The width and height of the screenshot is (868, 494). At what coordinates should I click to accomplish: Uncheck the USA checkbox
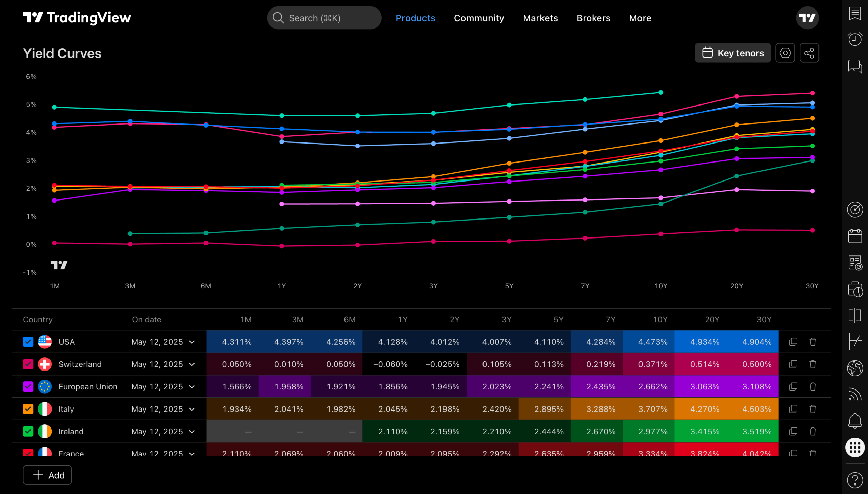28,342
